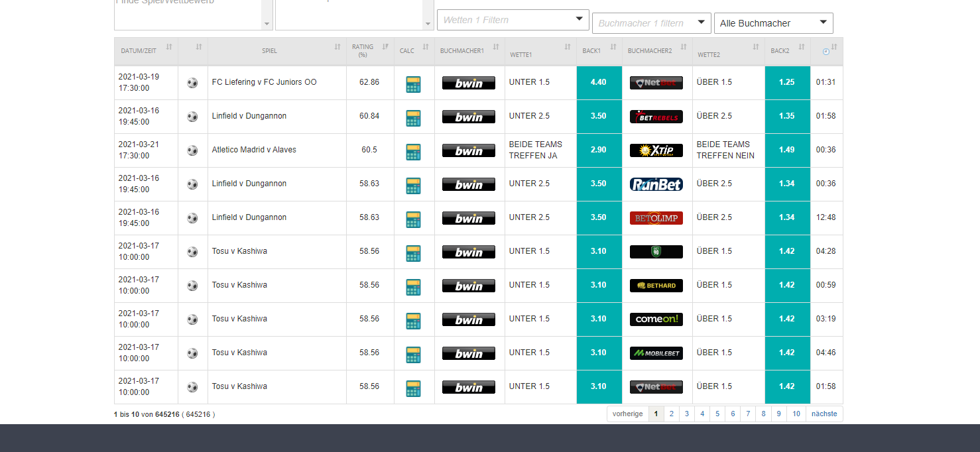This screenshot has width=980, height=452.
Task: Sort table by Datum/Zeit column
Action: (x=146, y=51)
